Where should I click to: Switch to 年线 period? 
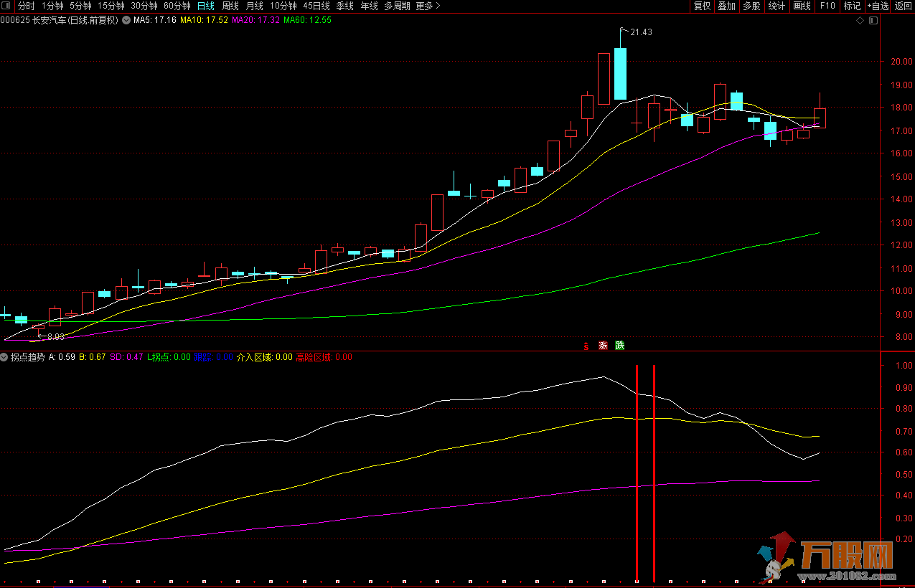tap(369, 6)
